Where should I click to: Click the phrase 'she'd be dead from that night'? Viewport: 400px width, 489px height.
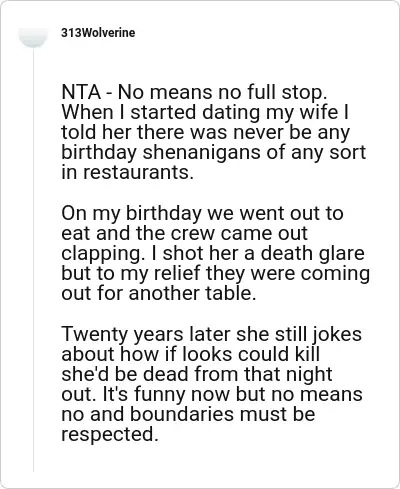pos(197,374)
